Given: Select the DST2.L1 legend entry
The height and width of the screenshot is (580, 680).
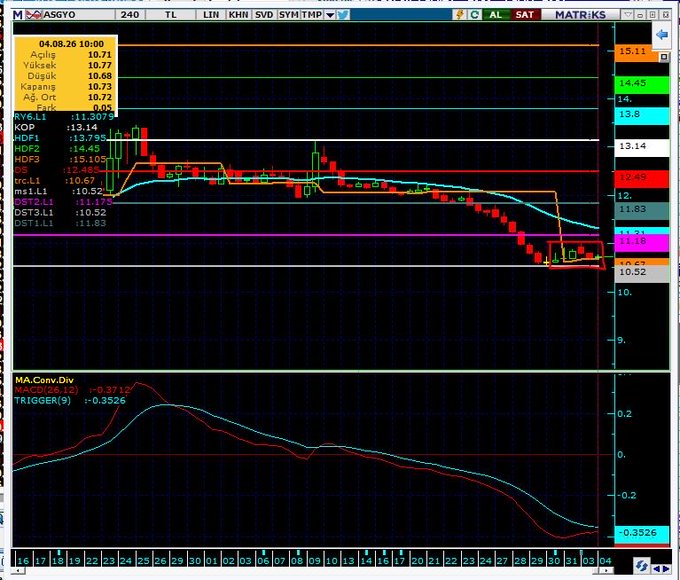Looking at the screenshot, I should point(63,202).
